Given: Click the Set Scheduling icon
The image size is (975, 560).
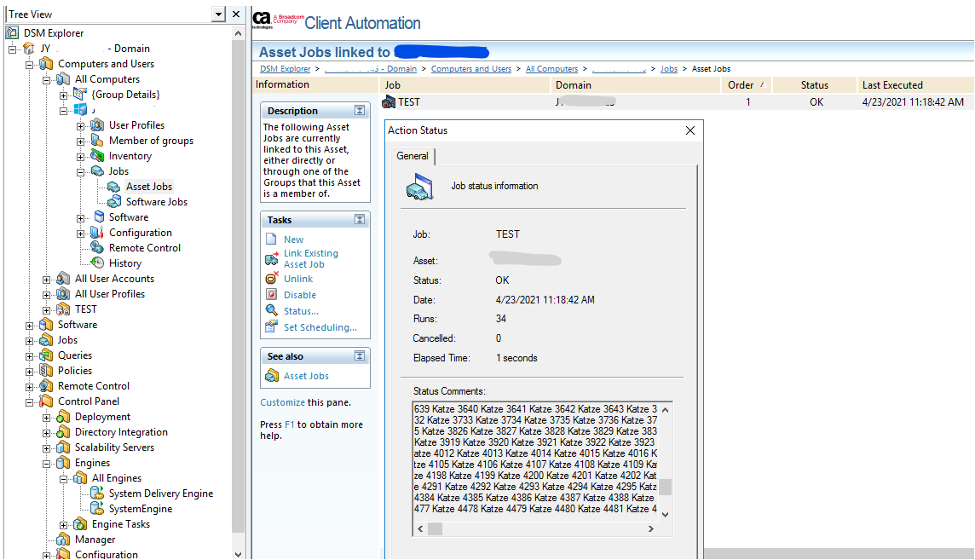Looking at the screenshot, I should 272,326.
